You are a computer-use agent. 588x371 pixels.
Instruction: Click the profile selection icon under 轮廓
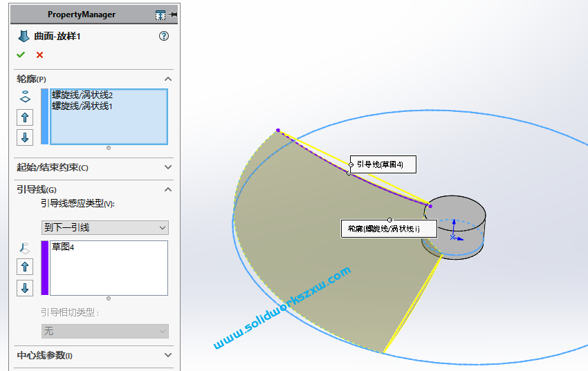point(25,97)
